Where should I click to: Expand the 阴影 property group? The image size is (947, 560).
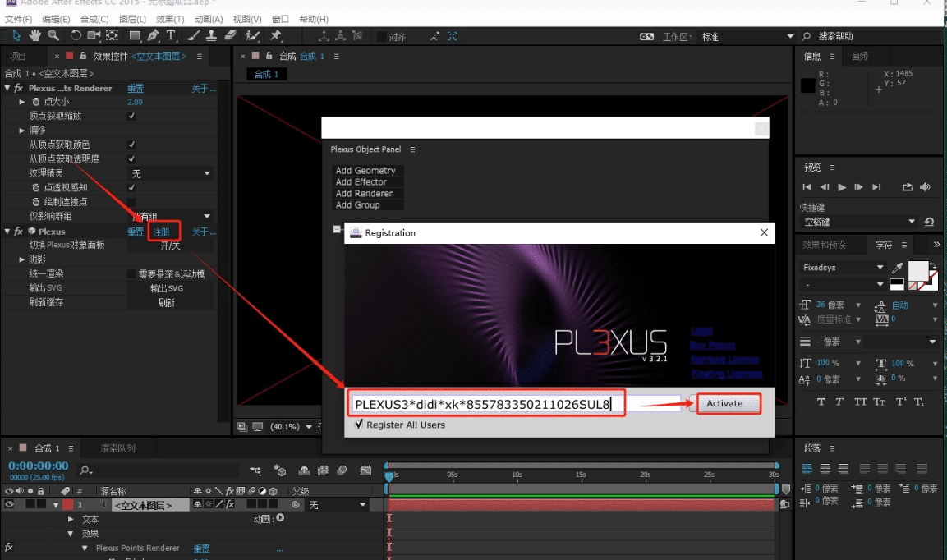22,259
